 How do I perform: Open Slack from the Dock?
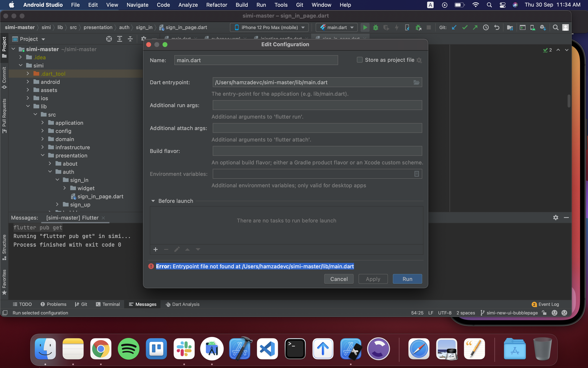[184, 349]
